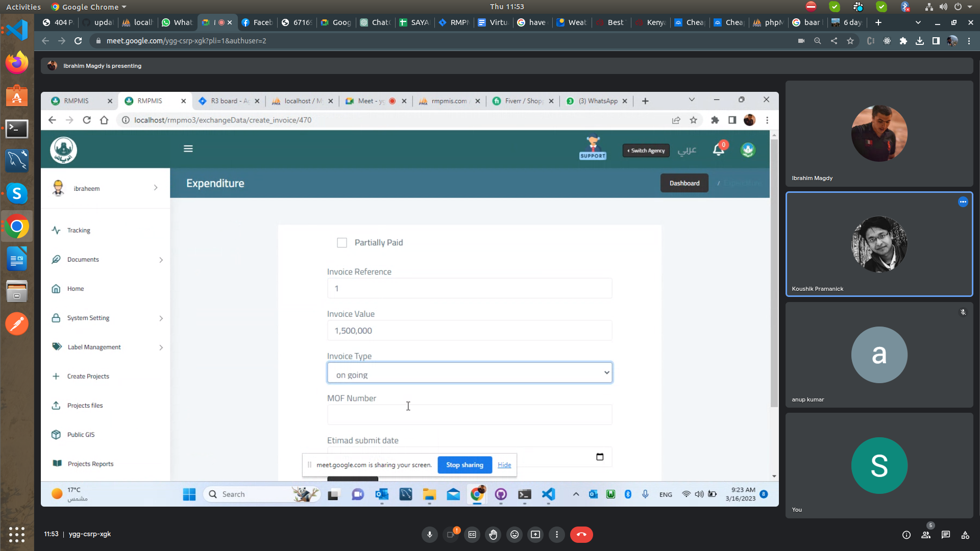The image size is (980, 551).
Task: Open Tracking in sidebar
Action: [x=79, y=231]
